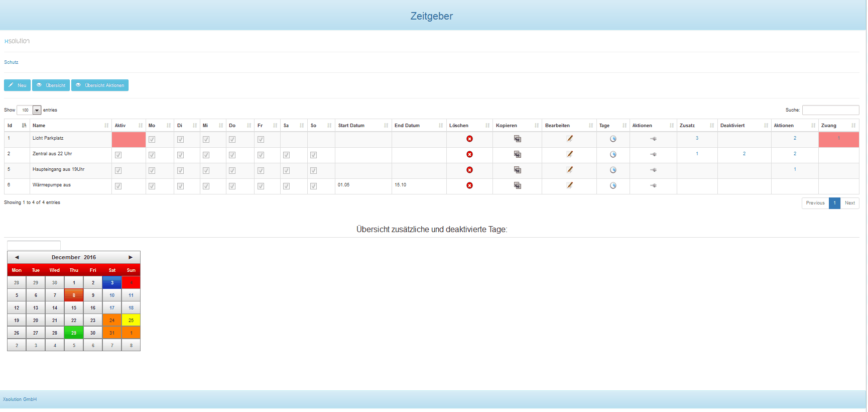The height and width of the screenshot is (412, 868).
Task: Open Übersicht Aktionen view
Action: (100, 85)
